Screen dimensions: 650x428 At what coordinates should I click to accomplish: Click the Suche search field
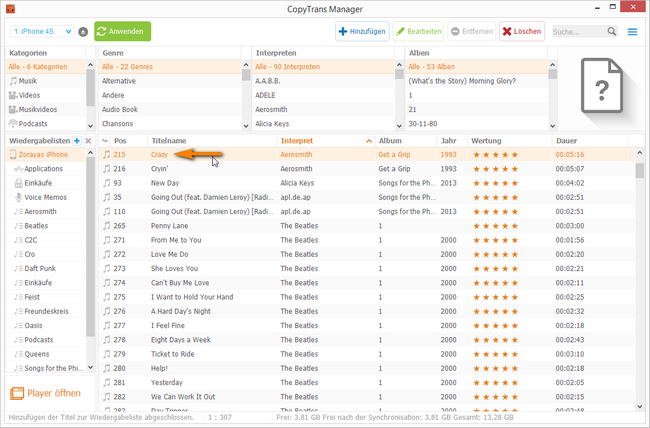click(x=578, y=32)
